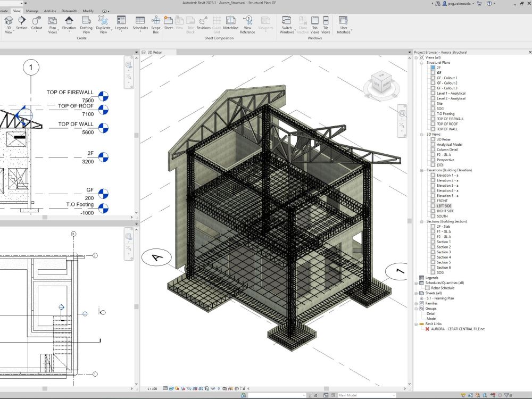Open the Add-Ins ribbon tab

tap(50, 11)
